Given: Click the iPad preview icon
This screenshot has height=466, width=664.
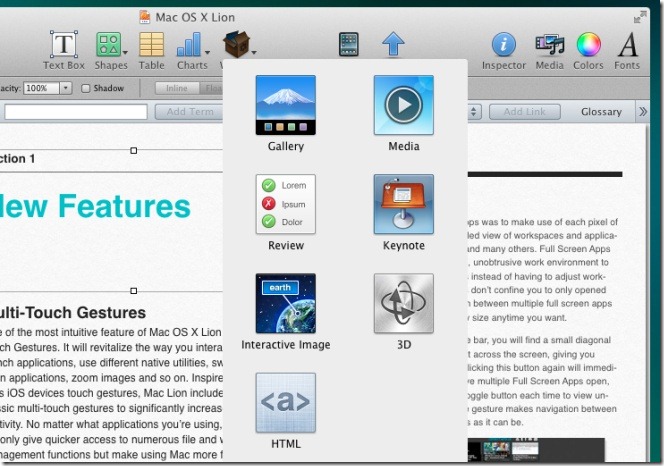Looking at the screenshot, I should (349, 44).
